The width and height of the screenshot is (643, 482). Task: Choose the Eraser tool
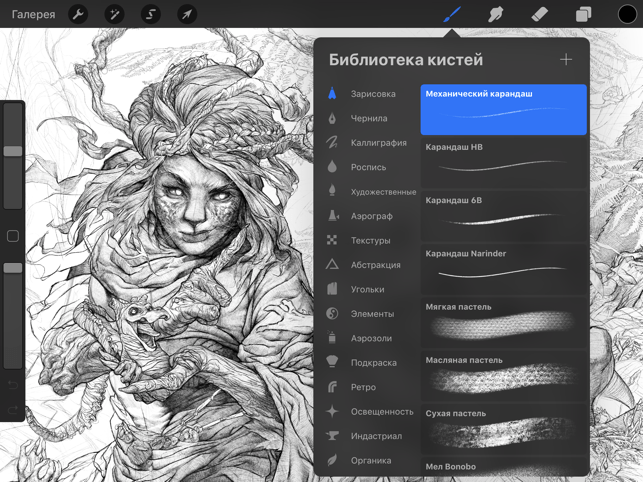coord(540,15)
